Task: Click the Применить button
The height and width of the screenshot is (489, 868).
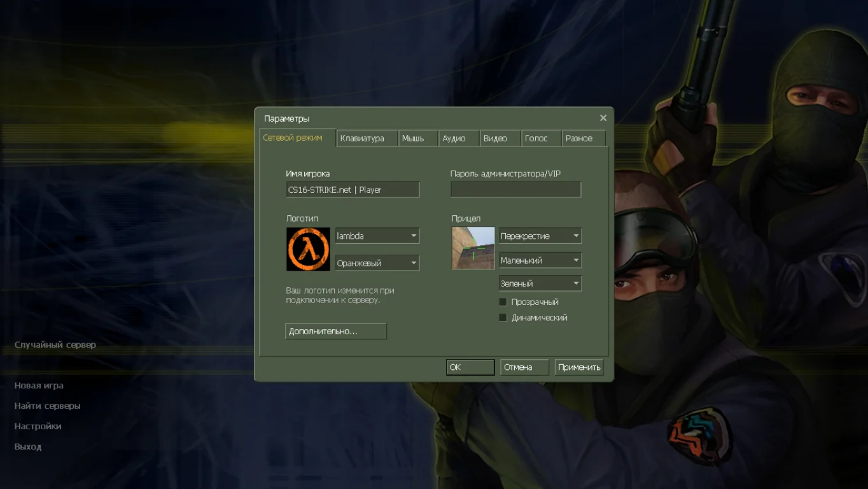Action: point(578,367)
